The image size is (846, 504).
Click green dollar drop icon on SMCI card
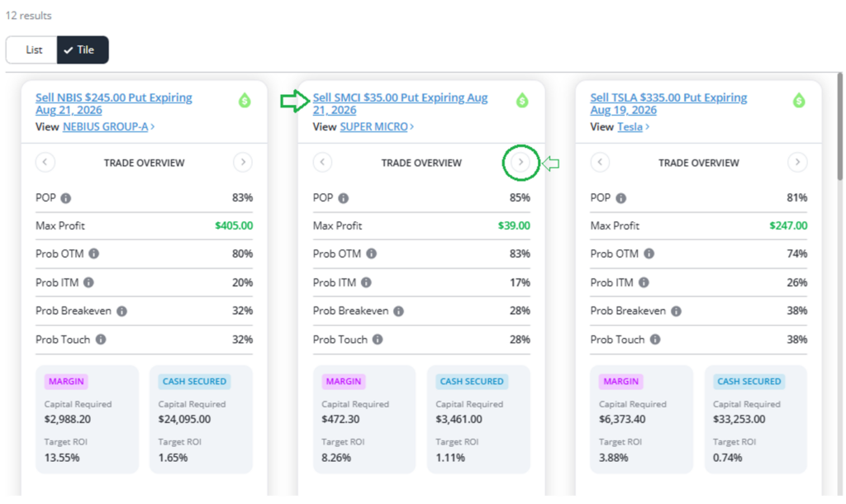click(x=522, y=100)
